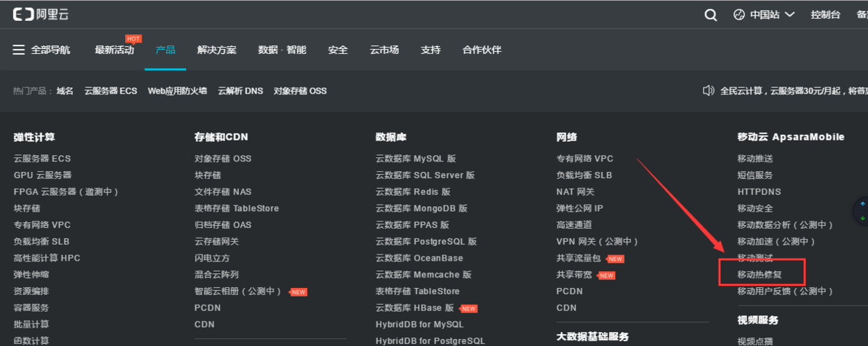Open the 数据·智能 menu

pyautogui.click(x=282, y=50)
